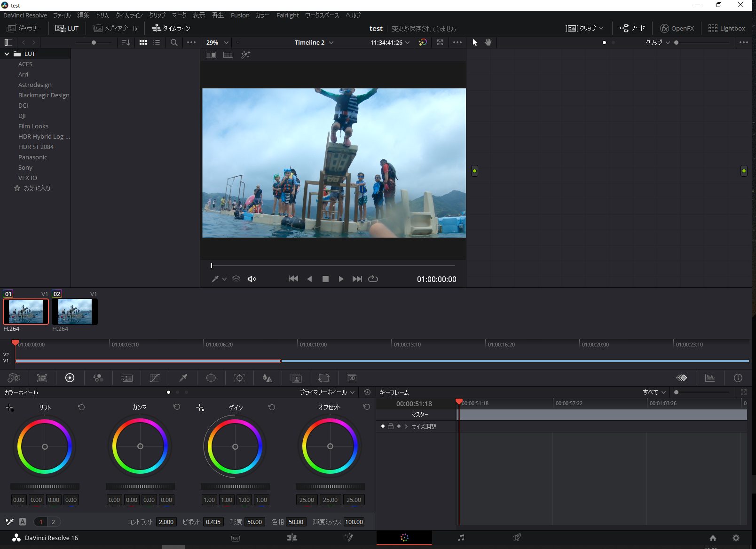Show the scopes panel icon

(710, 378)
